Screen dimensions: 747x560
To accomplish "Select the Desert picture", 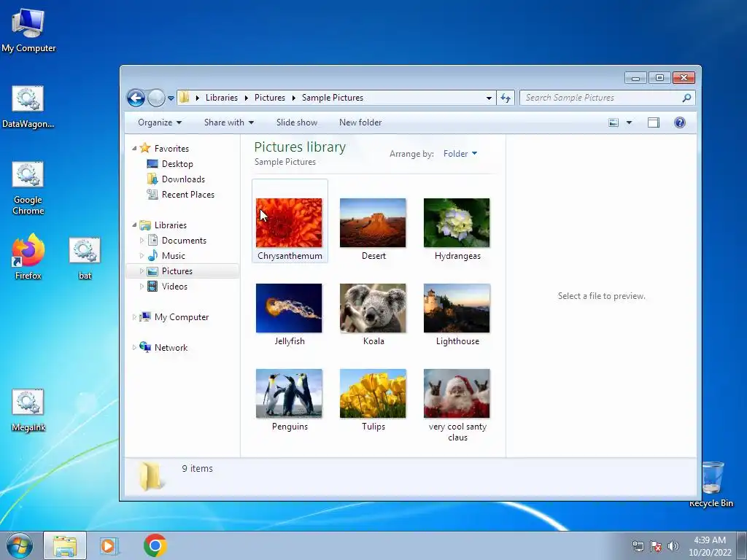I will pos(373,223).
